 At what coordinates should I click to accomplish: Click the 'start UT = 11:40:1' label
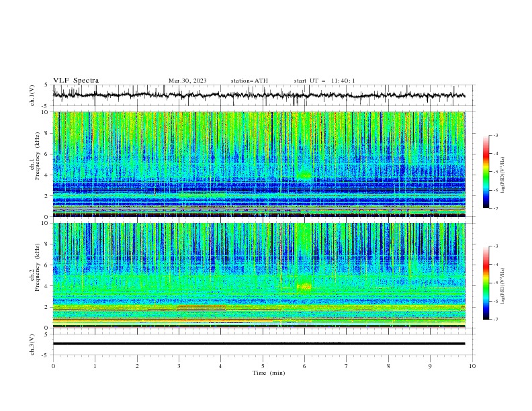[324, 81]
